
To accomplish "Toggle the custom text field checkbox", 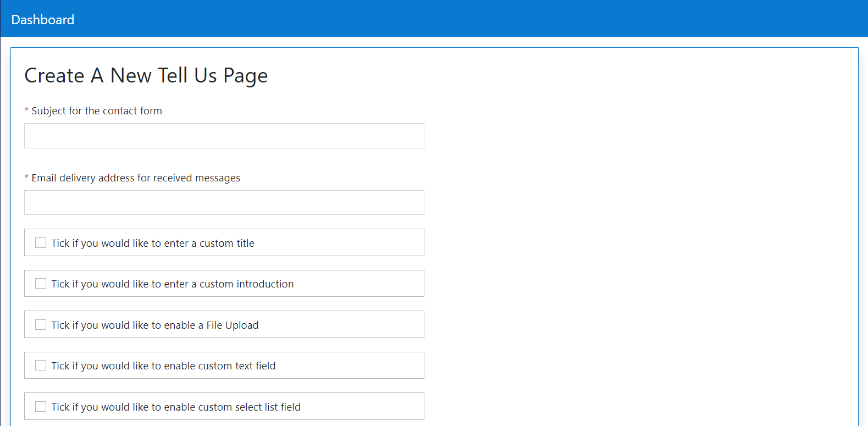I will coord(41,366).
